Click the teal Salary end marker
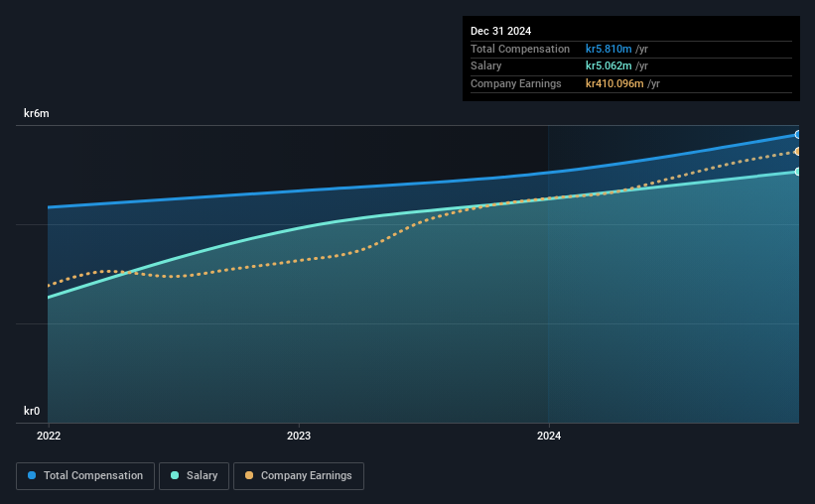This screenshot has width=815, height=504. pyautogui.click(x=798, y=172)
